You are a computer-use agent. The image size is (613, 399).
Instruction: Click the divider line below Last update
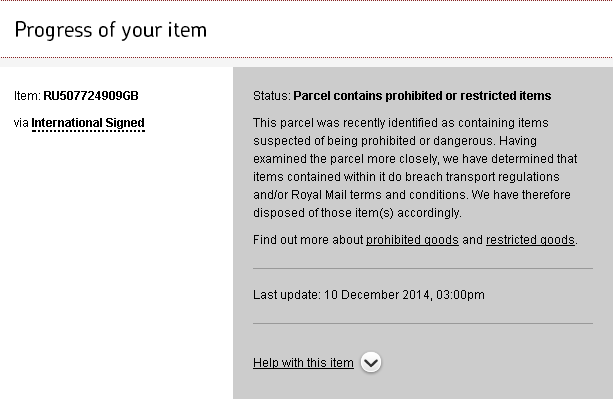423,323
